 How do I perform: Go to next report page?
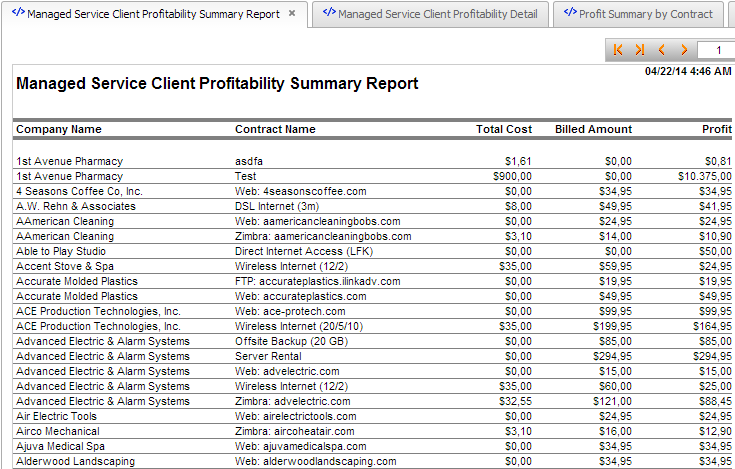684,50
